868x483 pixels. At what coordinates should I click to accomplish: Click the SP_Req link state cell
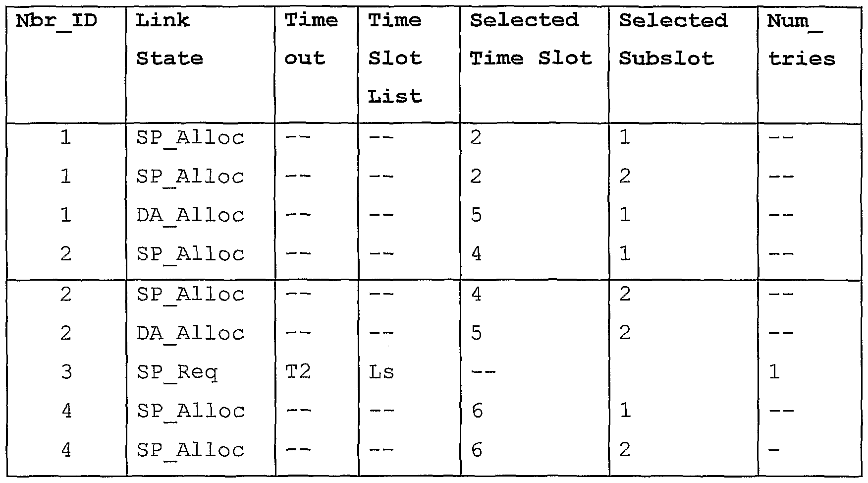pyautogui.click(x=177, y=372)
